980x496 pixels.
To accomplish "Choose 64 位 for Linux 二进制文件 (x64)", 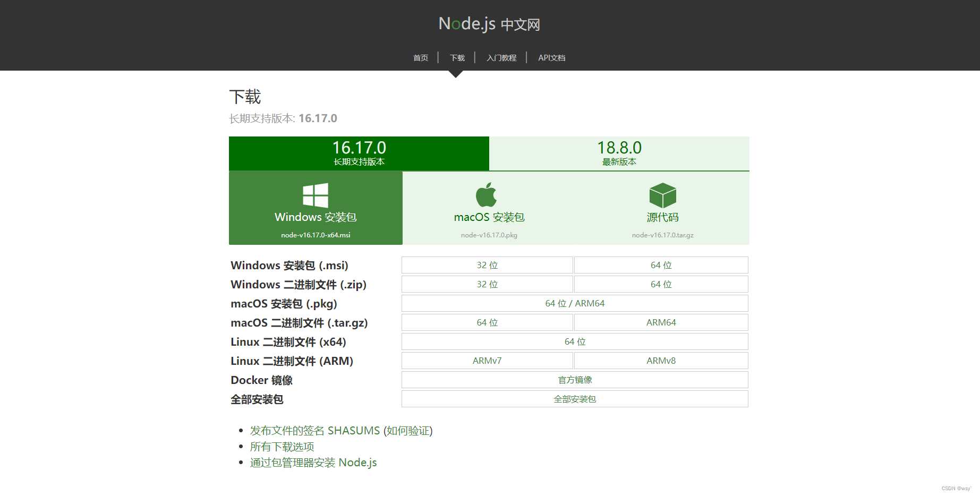I will coord(575,341).
